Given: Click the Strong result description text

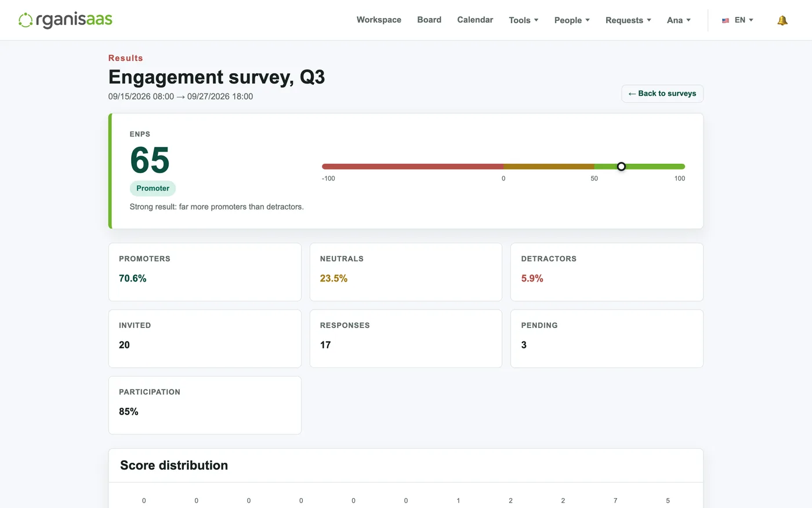Looking at the screenshot, I should tap(216, 207).
